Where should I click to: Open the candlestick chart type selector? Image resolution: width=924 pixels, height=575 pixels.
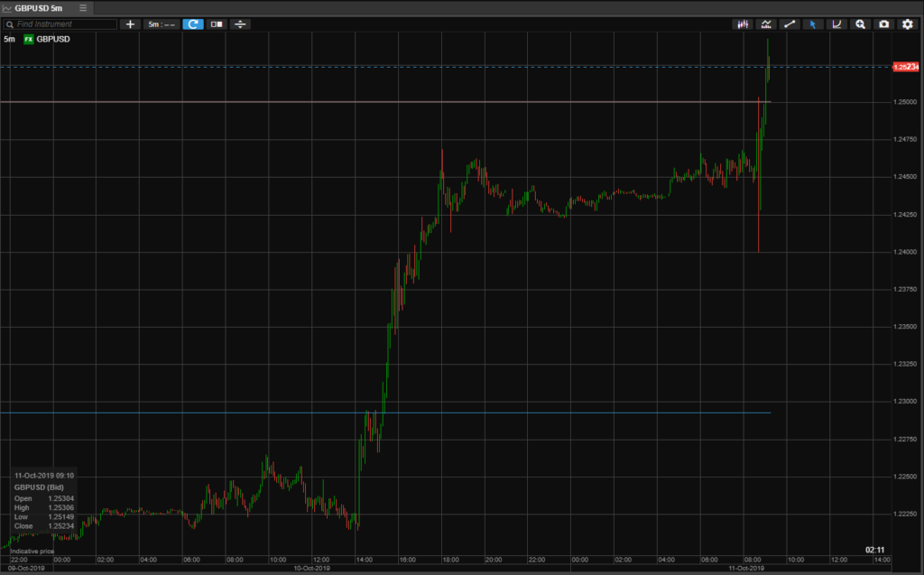[x=743, y=24]
